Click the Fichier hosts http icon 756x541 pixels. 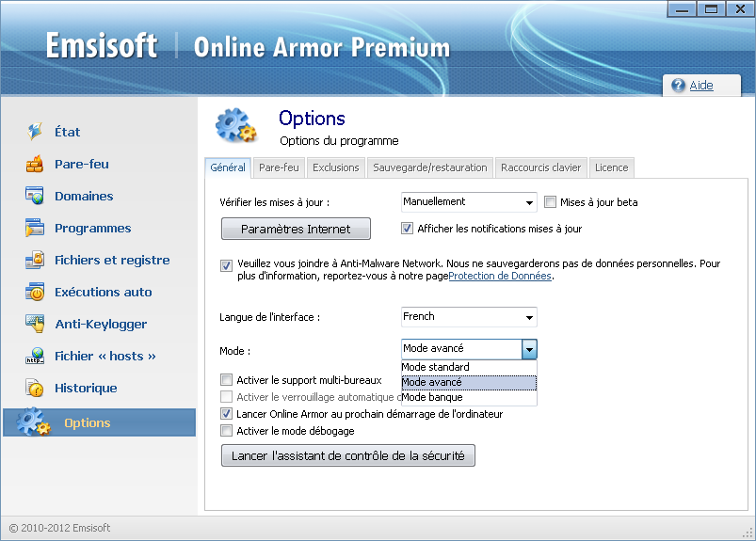[x=35, y=356]
